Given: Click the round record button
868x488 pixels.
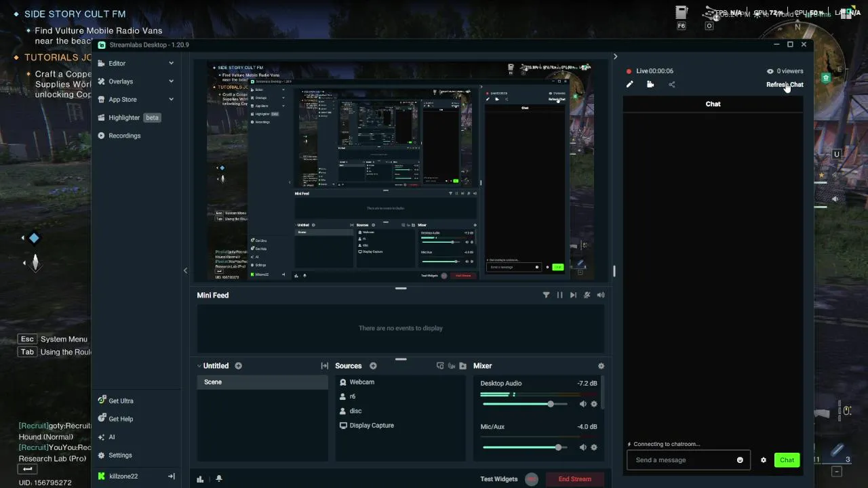Looking at the screenshot, I should tap(532, 479).
